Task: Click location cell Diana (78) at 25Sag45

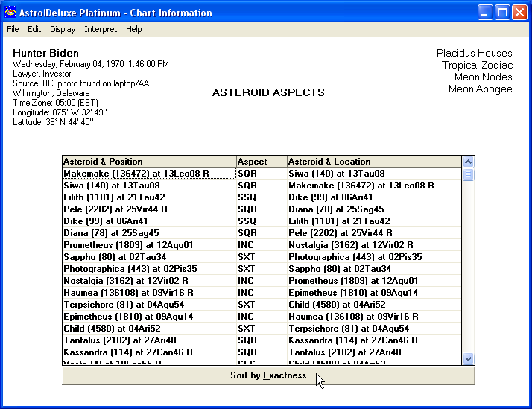Action: click(x=374, y=209)
